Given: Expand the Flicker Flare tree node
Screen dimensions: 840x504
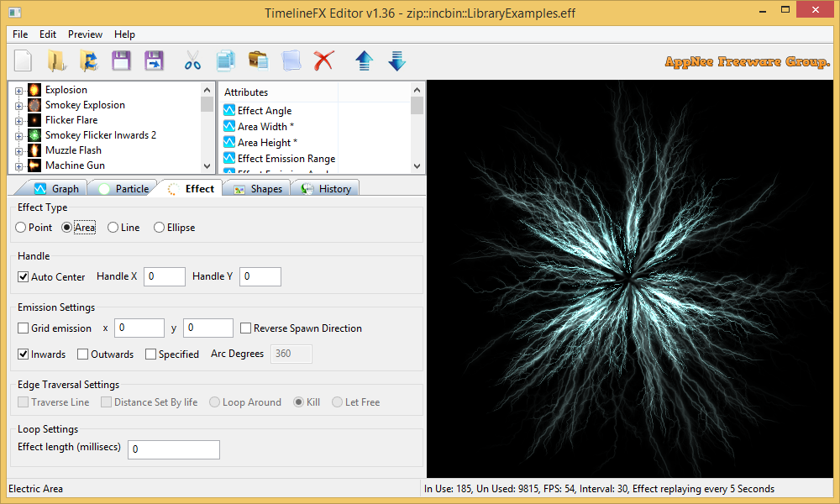Looking at the screenshot, I should 18,120.
